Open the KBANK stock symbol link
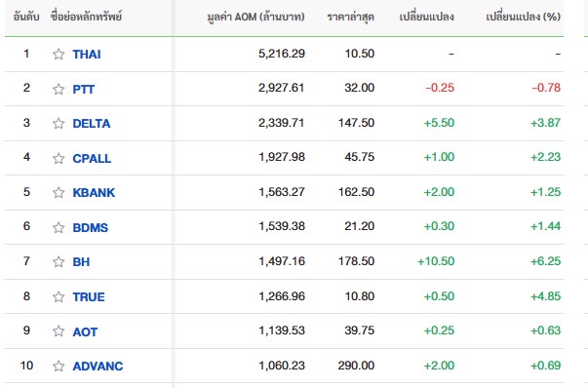The height and width of the screenshot is (388, 588). point(94,193)
